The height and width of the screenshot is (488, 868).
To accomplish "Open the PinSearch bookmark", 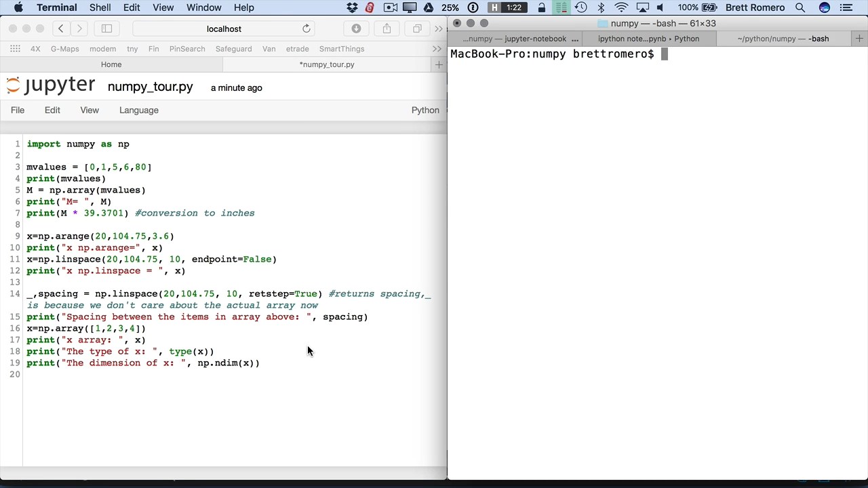I will coord(187,49).
